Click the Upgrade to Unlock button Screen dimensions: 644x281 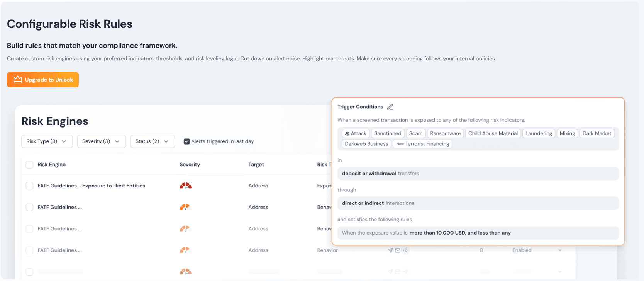pyautogui.click(x=43, y=80)
